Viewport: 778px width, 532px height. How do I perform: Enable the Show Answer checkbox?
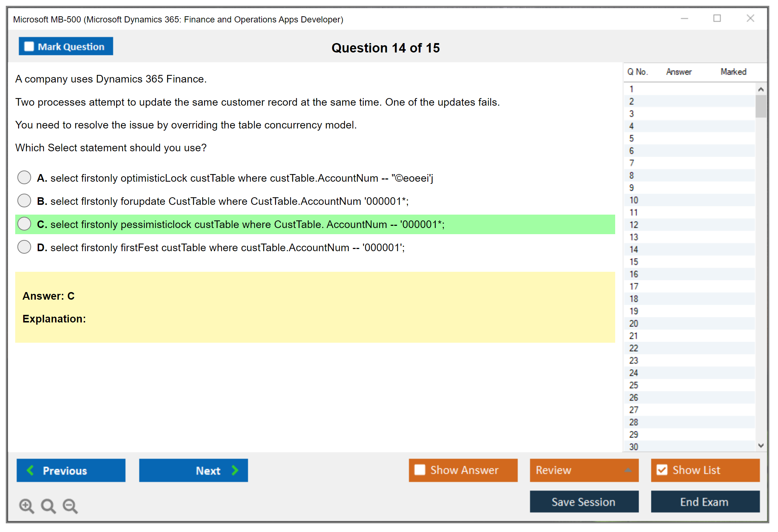click(x=420, y=470)
